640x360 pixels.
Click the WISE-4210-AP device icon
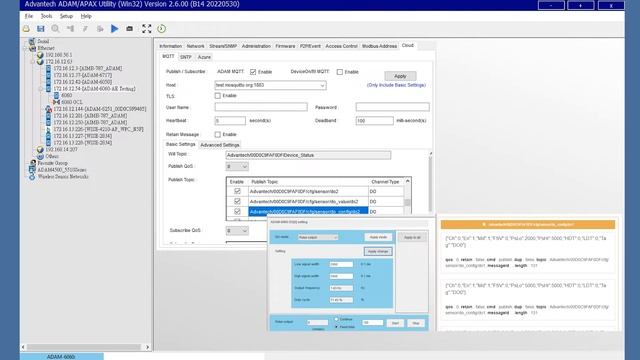click(48, 129)
